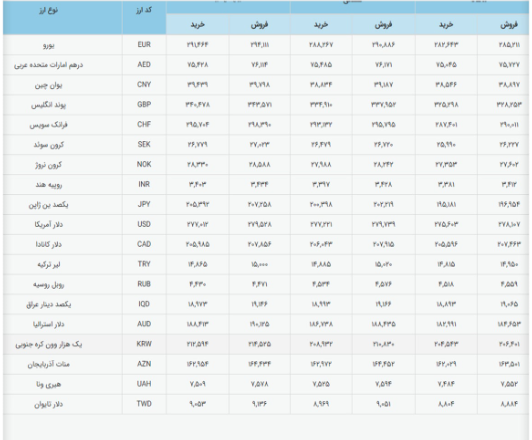The width and height of the screenshot is (532, 440).
Task: Select the دلار آمریکا row name
Action: (x=49, y=225)
